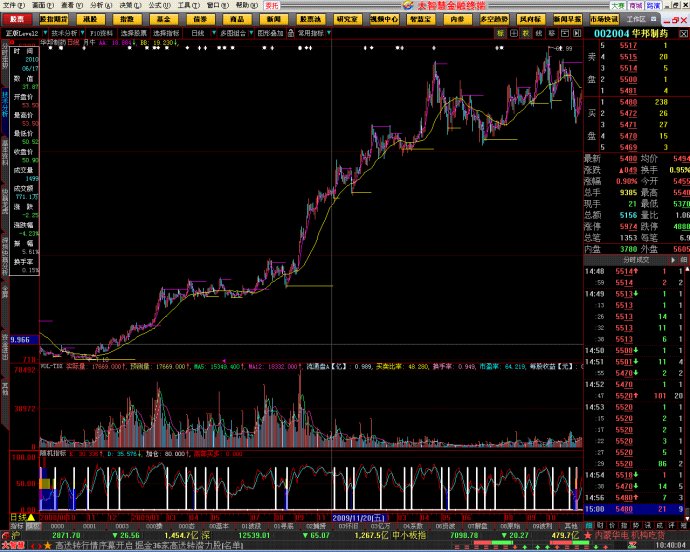Image resolution: width=690 pixels, height=552 pixels.
Task: Click the 工作区 workspace button
Action: tap(636, 19)
